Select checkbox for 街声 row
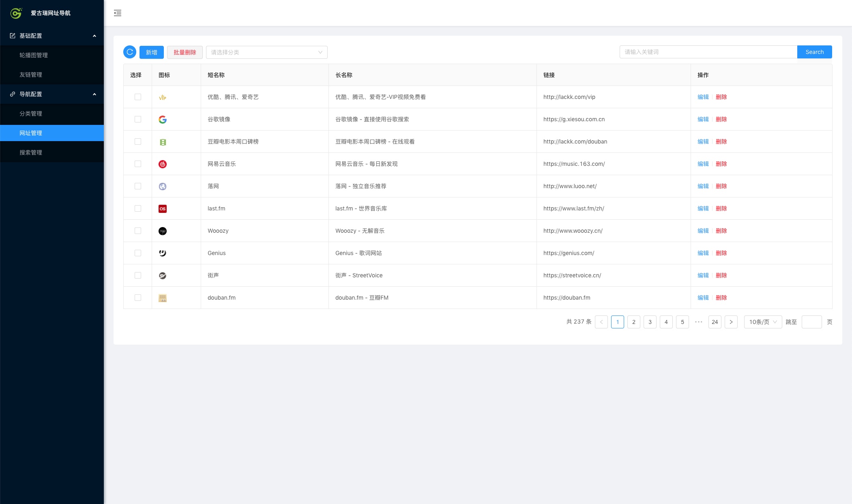This screenshot has height=504, width=852. click(x=138, y=275)
